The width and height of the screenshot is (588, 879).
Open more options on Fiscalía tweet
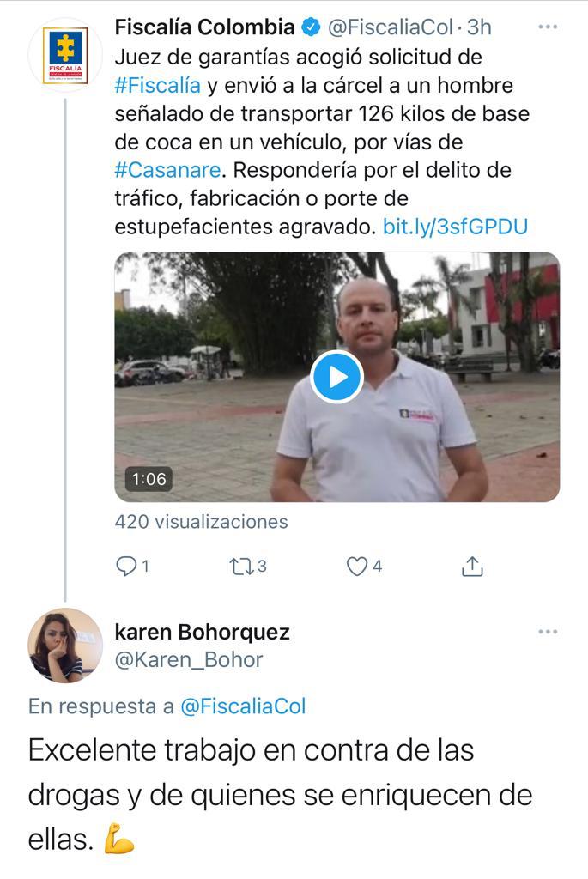pyautogui.click(x=548, y=27)
